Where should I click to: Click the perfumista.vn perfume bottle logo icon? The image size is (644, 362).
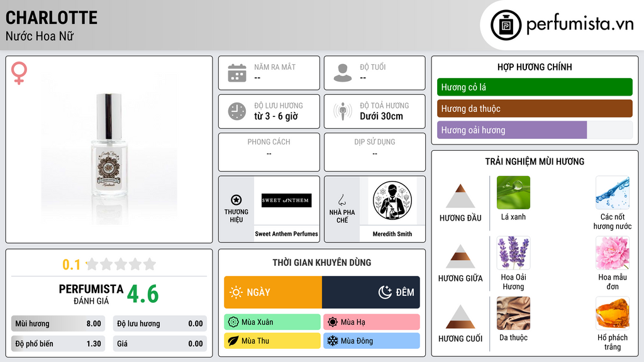coord(506,25)
